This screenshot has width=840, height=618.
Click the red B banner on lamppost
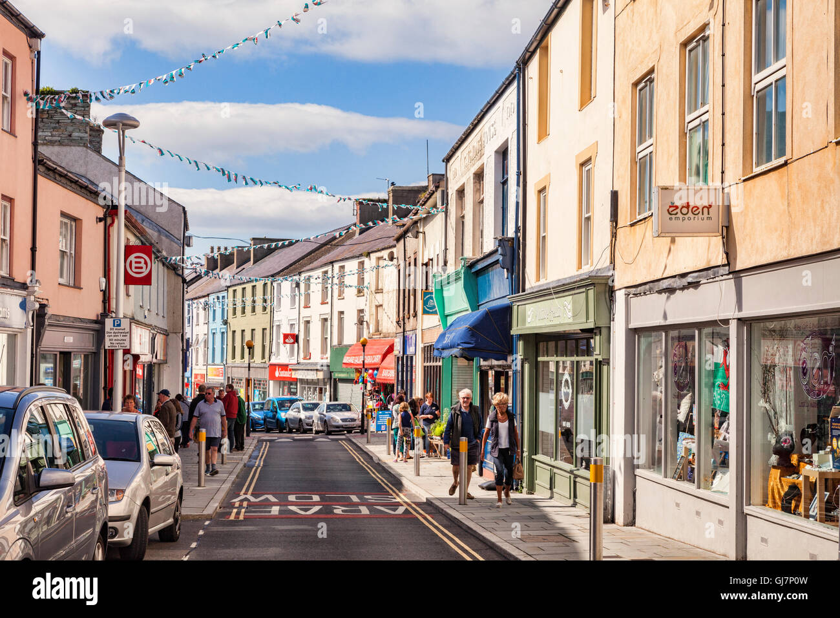(x=138, y=265)
